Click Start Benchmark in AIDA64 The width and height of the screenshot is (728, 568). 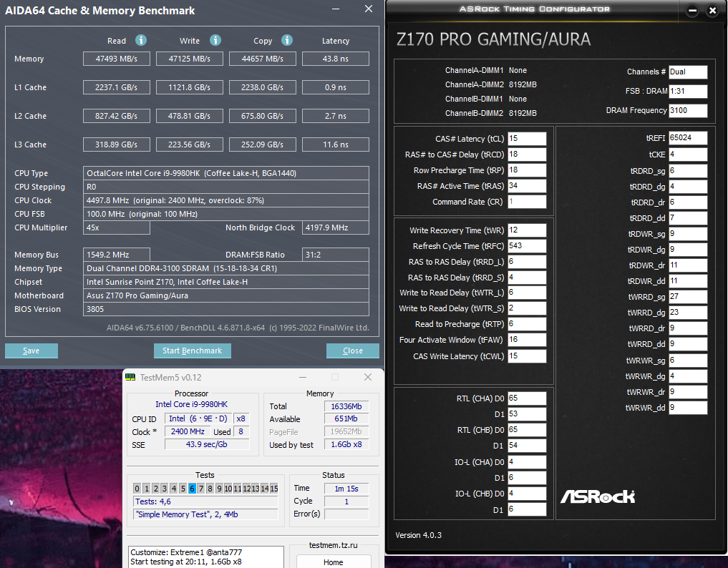[193, 351]
